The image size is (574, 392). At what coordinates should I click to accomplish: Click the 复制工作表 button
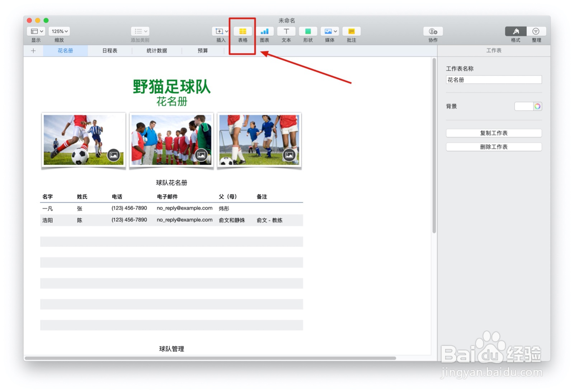[493, 133]
